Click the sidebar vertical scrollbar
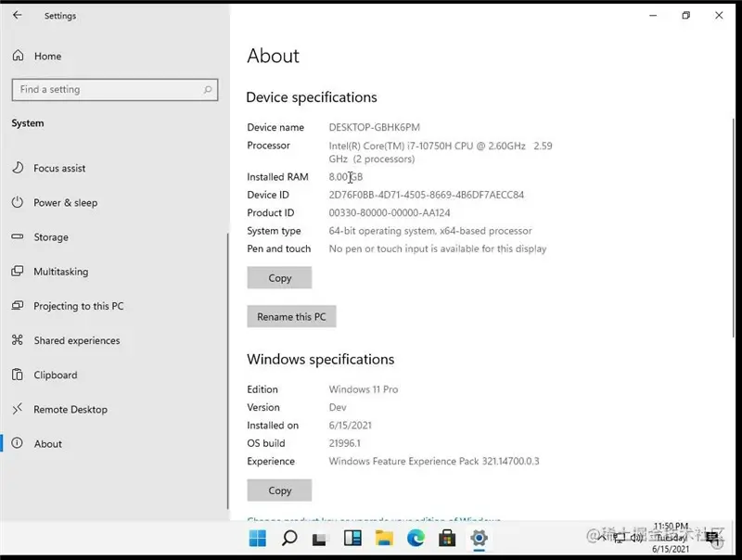 (x=227, y=371)
